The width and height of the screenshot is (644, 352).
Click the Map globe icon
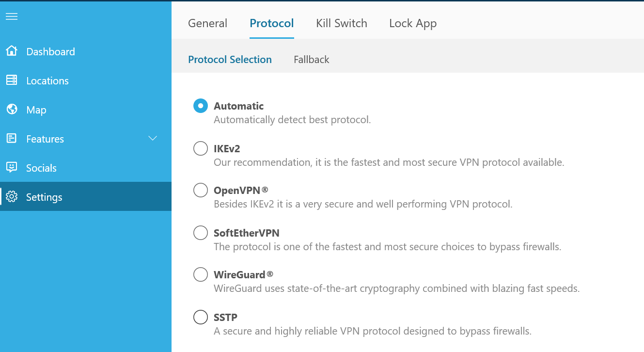tap(12, 109)
